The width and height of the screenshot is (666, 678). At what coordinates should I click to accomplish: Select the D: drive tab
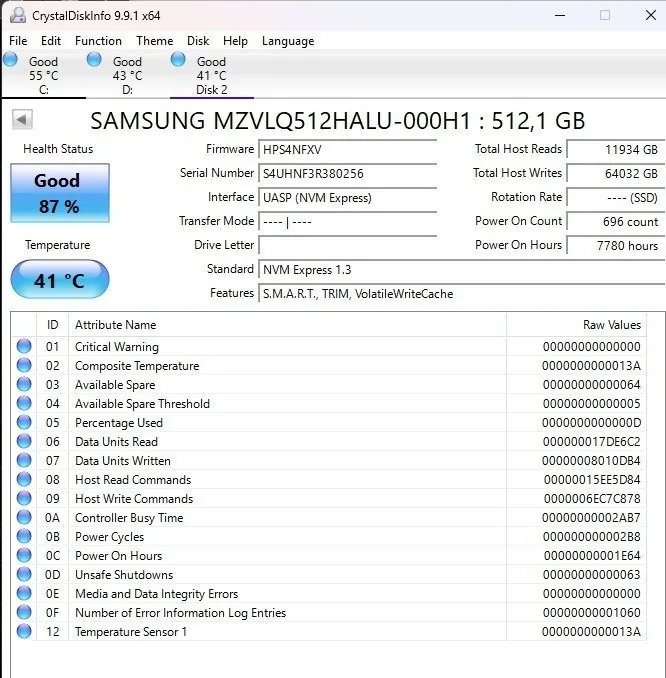(x=127, y=75)
